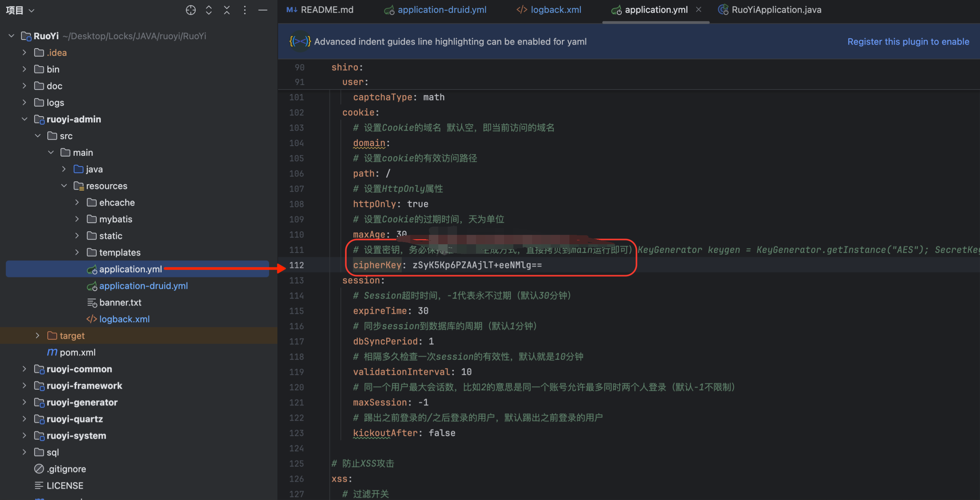
Task: Hide the project panel with minimize icon
Action: click(x=263, y=10)
